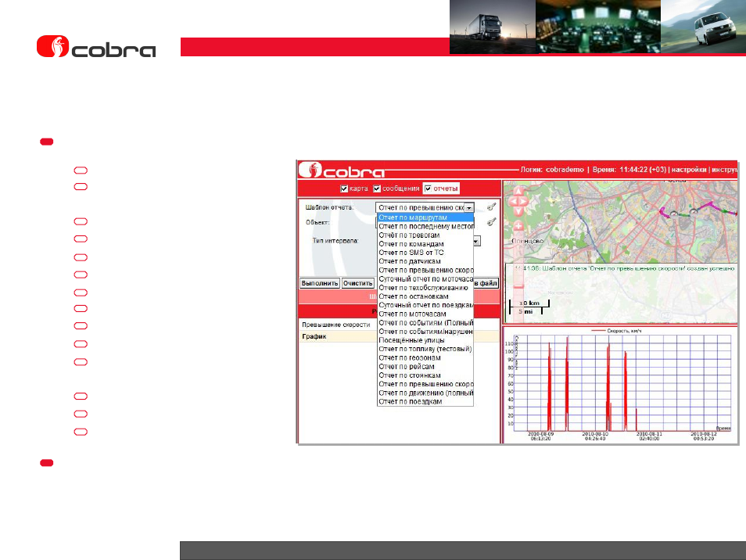Pan the map down arrow
Viewport: 746px width, 560px height.
[x=518, y=211]
